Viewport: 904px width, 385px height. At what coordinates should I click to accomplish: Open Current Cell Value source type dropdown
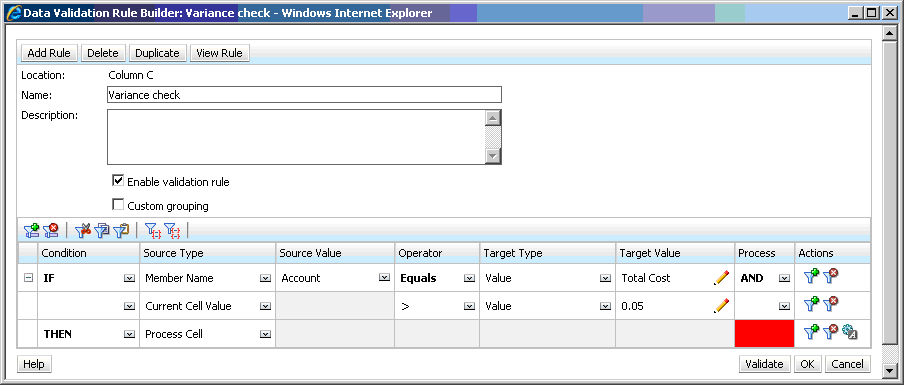click(x=265, y=306)
